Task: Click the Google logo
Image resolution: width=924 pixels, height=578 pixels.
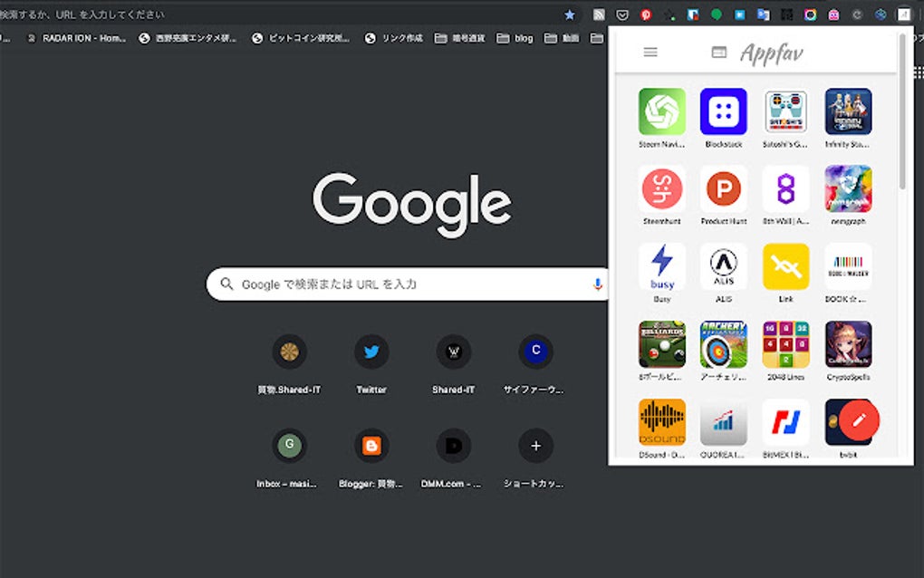Action: click(x=412, y=204)
